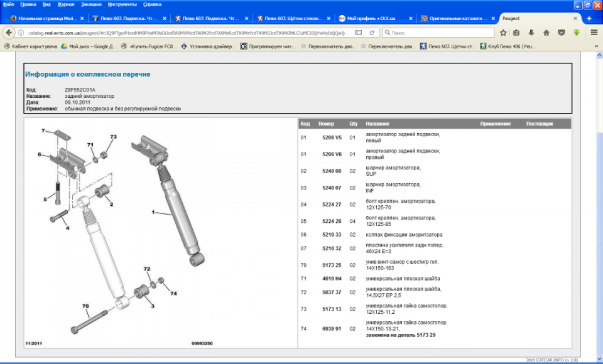Open the hamburger menu in the toolbar
Image resolution: width=603 pixels, height=364 pixels.
594,32
